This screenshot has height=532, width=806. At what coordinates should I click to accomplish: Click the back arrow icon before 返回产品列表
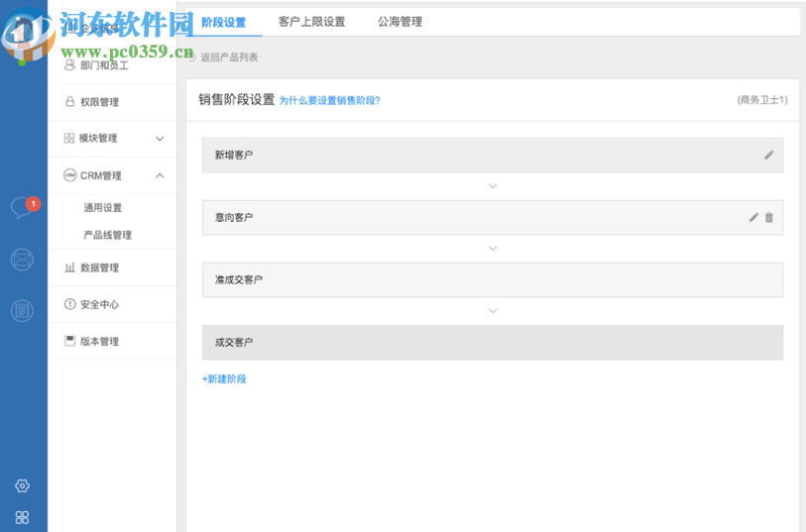point(191,57)
